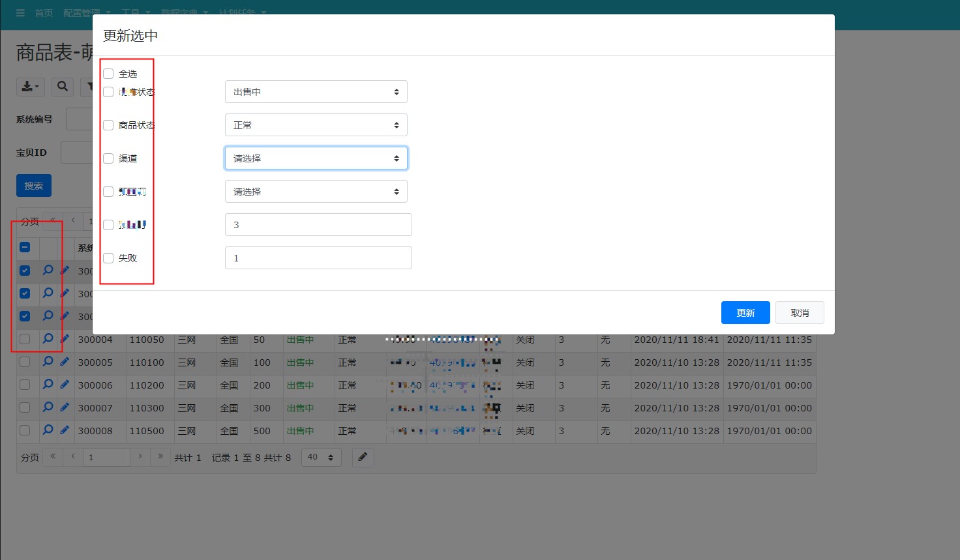Open the 渠道 请选择 dropdown

316,158
